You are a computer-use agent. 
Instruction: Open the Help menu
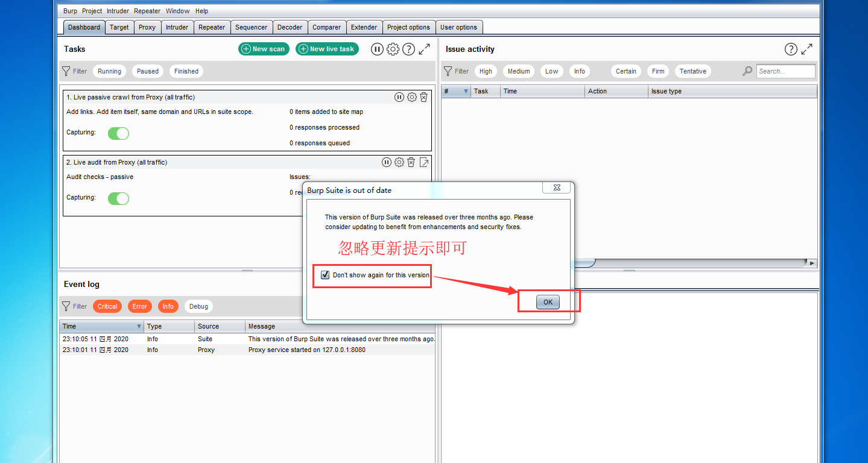(201, 11)
